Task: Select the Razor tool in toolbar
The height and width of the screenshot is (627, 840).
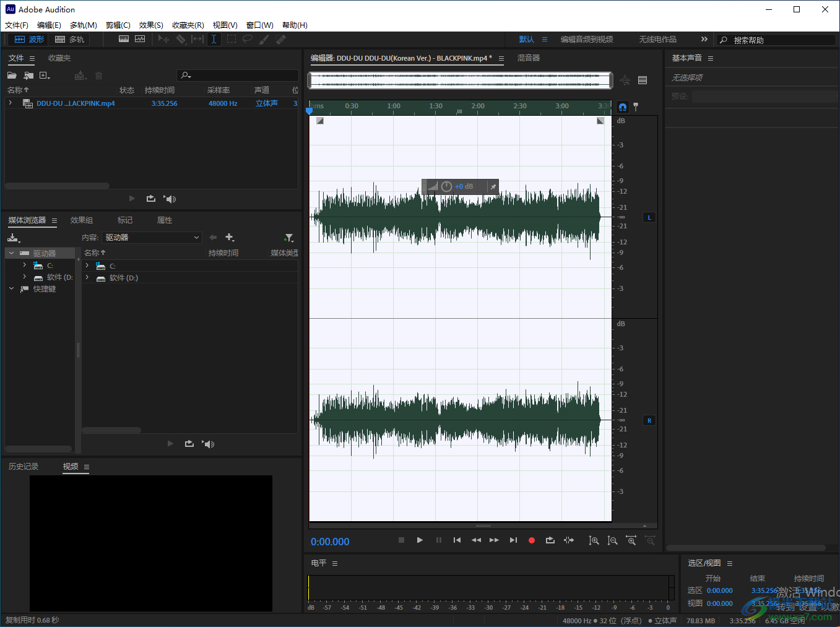Action: coord(181,39)
